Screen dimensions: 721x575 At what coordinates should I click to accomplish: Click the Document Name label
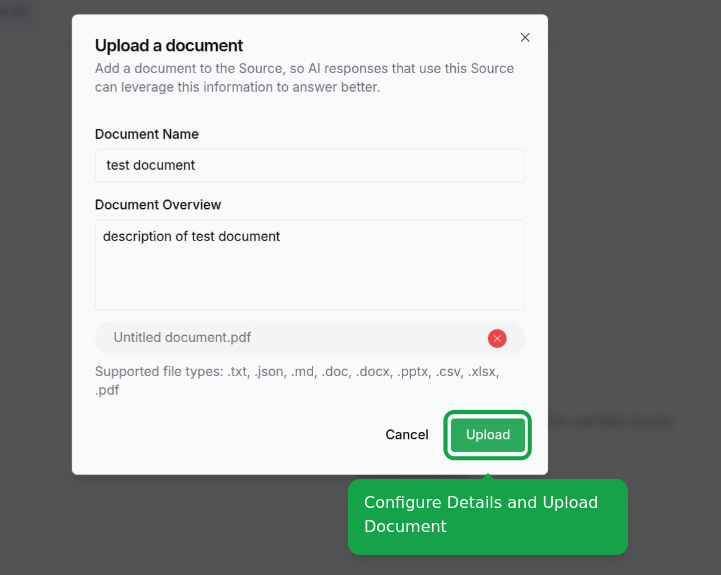147,134
